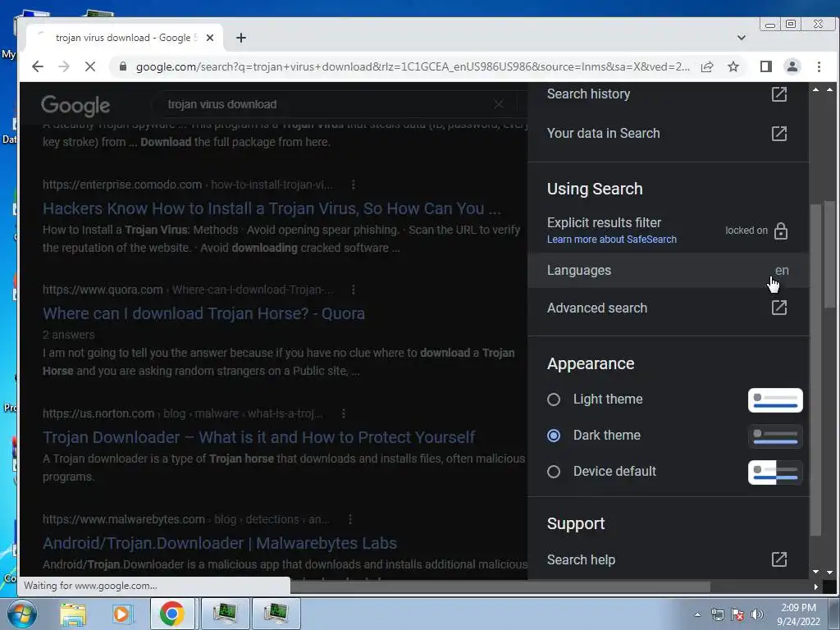Focus the Chrome address bar URL

pyautogui.click(x=413, y=66)
